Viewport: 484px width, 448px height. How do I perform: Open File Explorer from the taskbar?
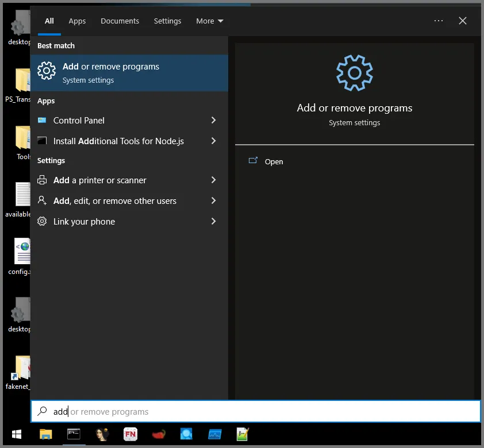pyautogui.click(x=45, y=434)
